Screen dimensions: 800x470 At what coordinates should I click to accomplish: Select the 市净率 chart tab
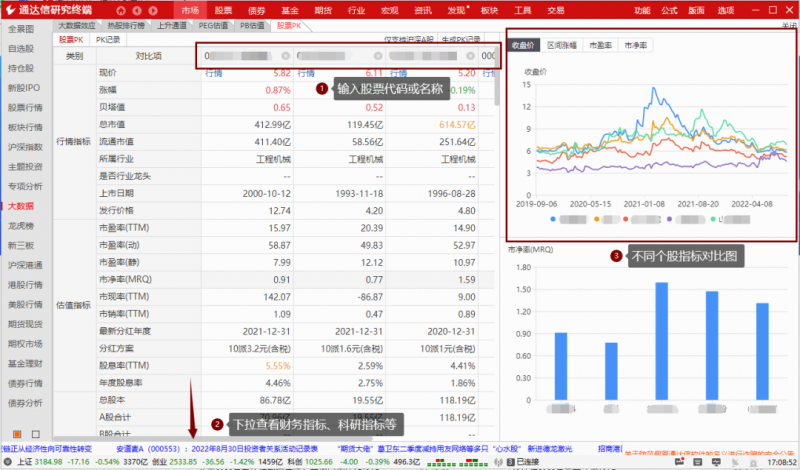tap(635, 45)
